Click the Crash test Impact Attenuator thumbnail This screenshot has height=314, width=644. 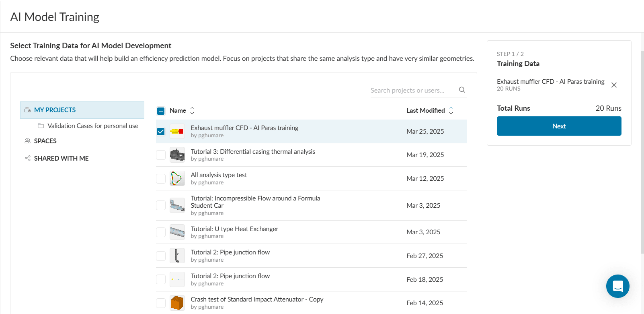pyautogui.click(x=177, y=303)
